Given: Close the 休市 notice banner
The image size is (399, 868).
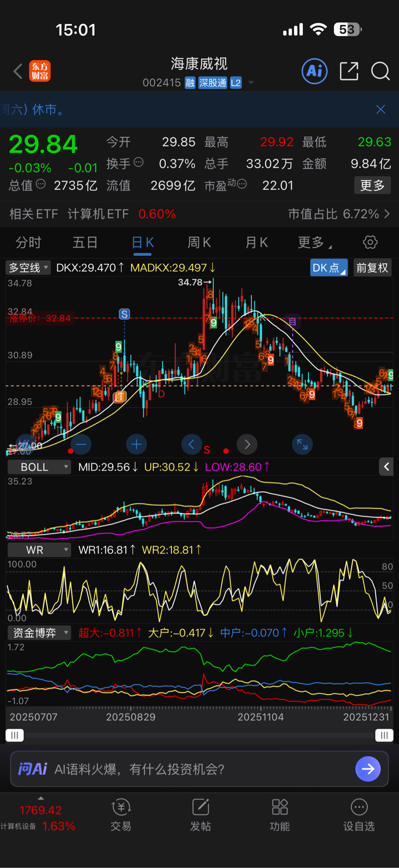Looking at the screenshot, I should (x=381, y=109).
